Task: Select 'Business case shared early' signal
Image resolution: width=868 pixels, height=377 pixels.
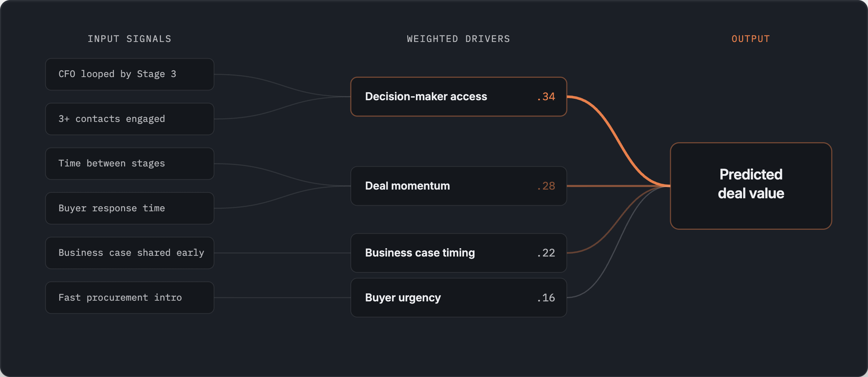Action: 129,253
